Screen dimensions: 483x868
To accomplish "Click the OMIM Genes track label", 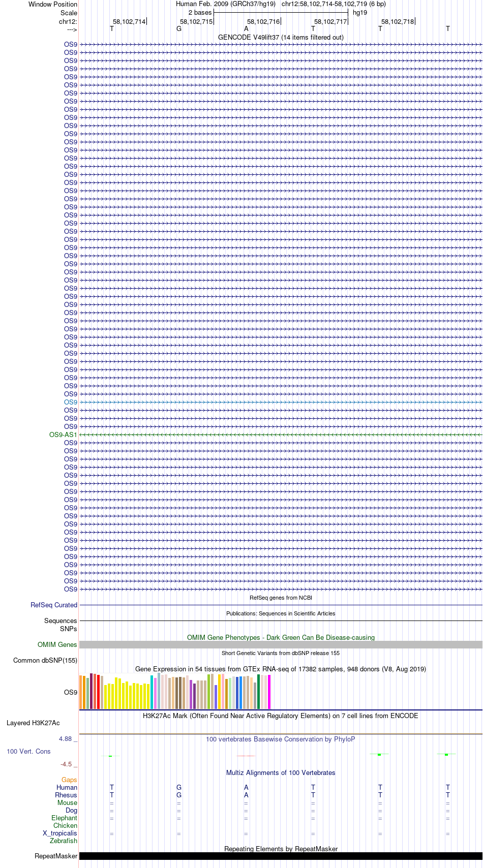I will [57, 644].
